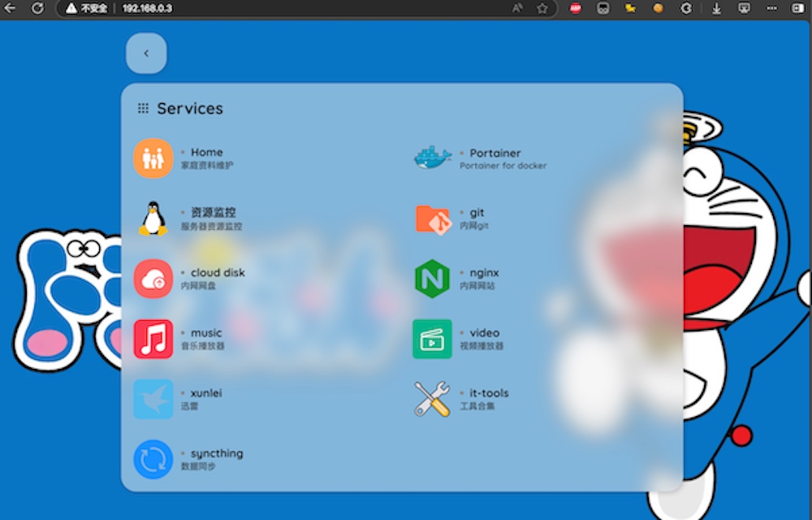Image resolution: width=812 pixels, height=520 pixels.
Task: Click the orange git folder icon
Action: (433, 219)
